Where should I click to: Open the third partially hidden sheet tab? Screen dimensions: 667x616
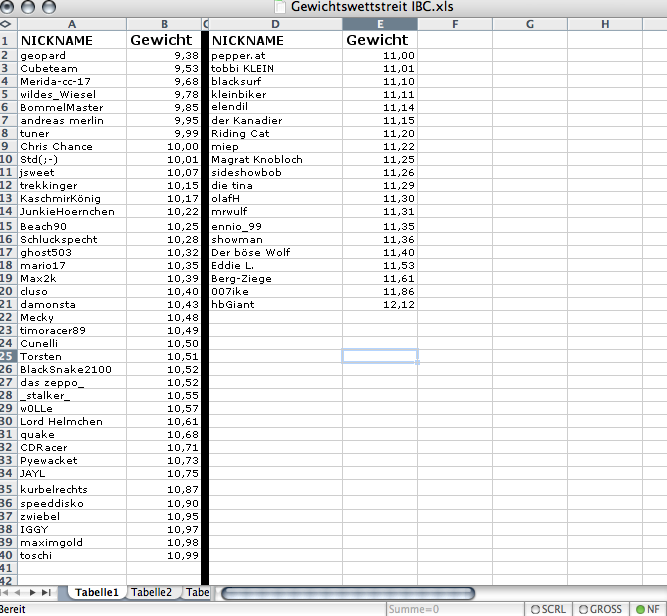(196, 593)
